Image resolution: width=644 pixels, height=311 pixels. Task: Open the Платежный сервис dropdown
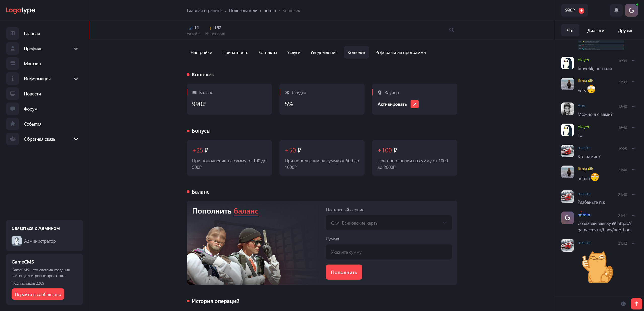tap(389, 223)
